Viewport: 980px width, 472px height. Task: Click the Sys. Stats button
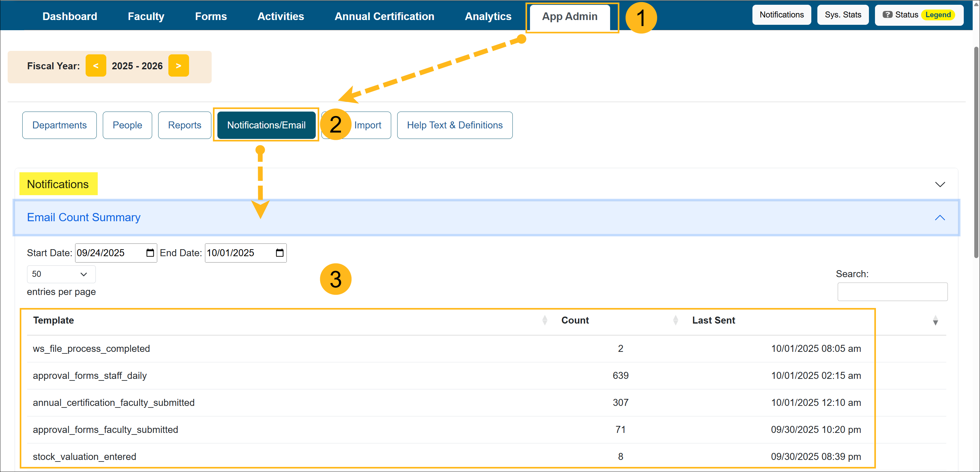tap(843, 15)
